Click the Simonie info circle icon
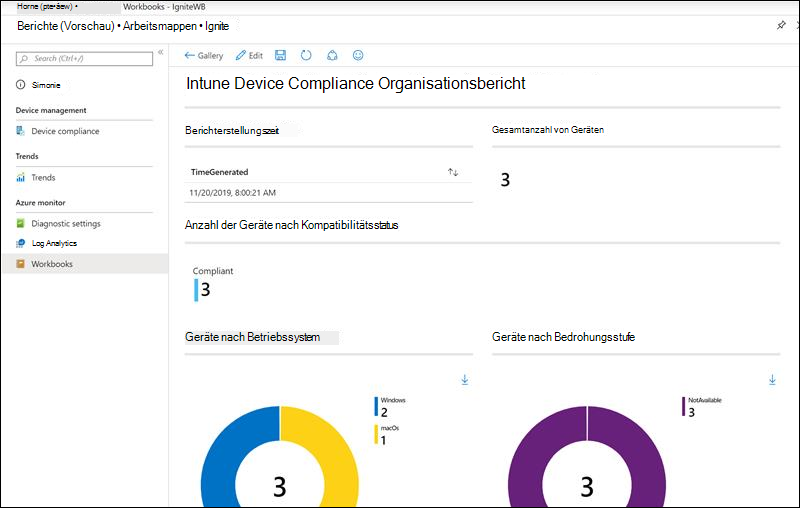 pyautogui.click(x=20, y=85)
